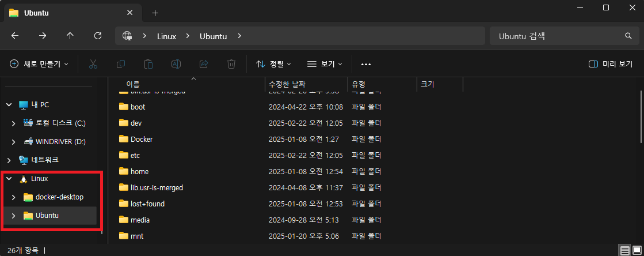644x256 pixels.
Task: Click chevron between Linux and Ubuntu breadcrumbs
Action: (x=188, y=36)
